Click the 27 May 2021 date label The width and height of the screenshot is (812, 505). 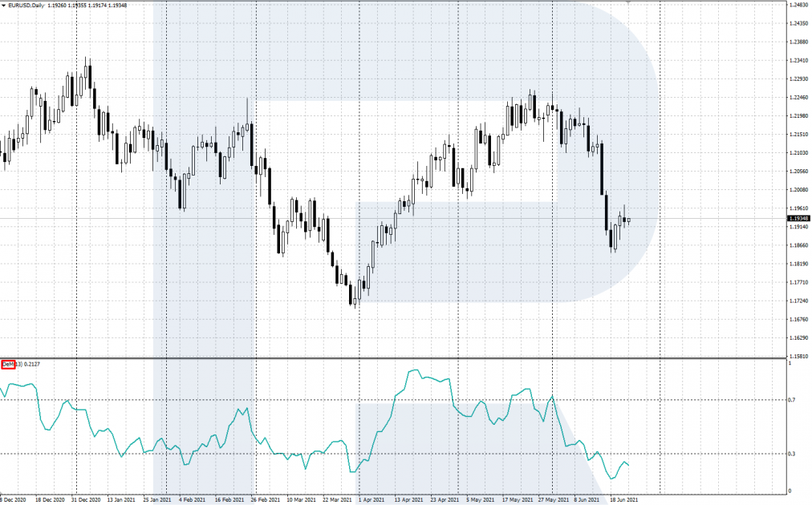(553, 500)
